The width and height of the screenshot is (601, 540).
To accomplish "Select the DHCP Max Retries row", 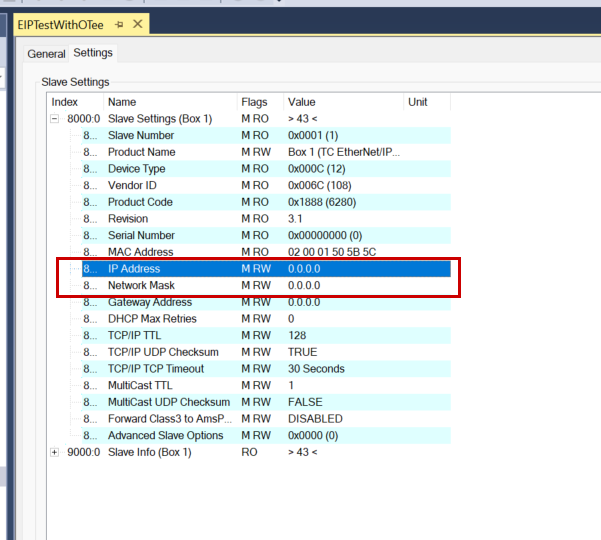I will 154,319.
